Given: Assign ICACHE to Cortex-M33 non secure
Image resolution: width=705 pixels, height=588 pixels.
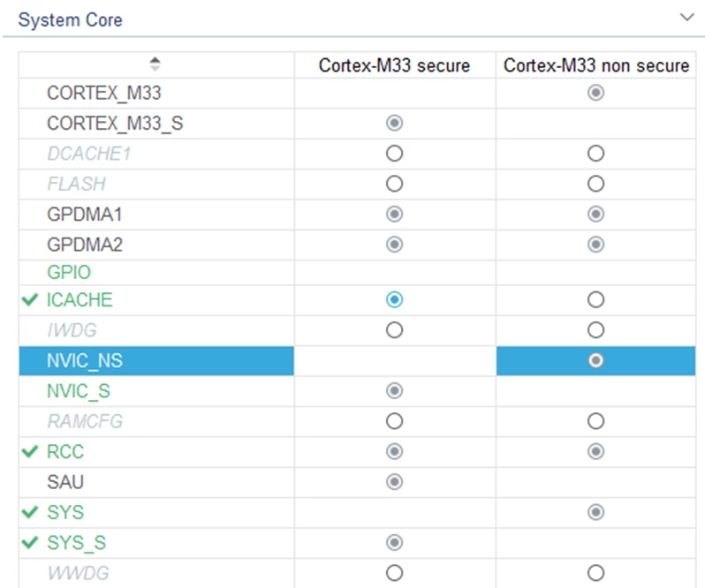Looking at the screenshot, I should (x=595, y=299).
